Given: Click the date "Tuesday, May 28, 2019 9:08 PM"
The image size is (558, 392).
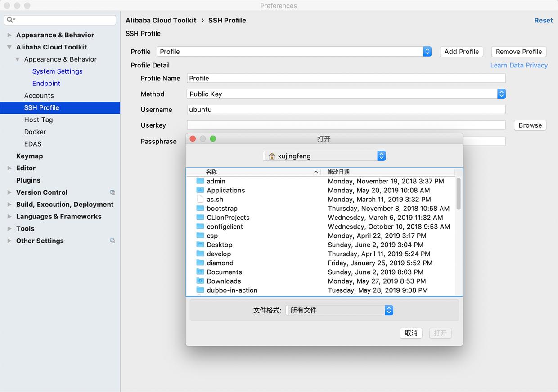Looking at the screenshot, I should pos(378,290).
